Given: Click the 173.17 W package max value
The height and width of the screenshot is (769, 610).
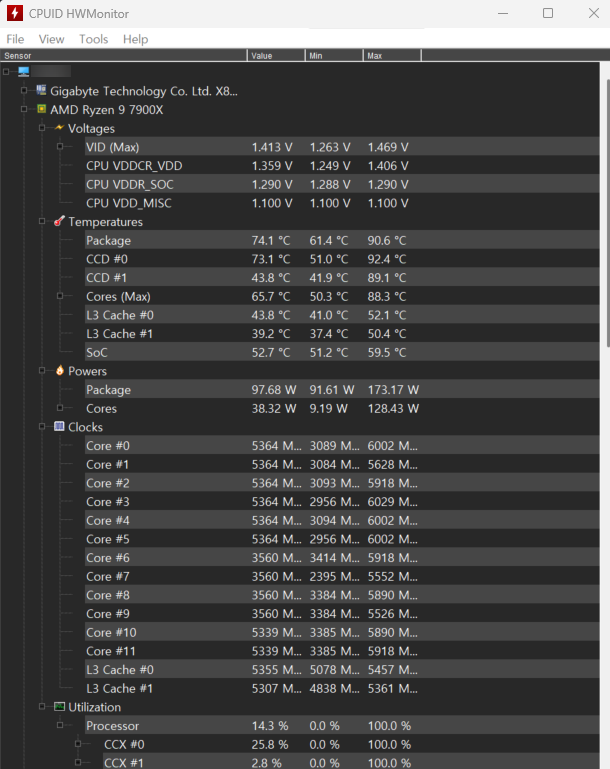Looking at the screenshot, I should point(393,389).
